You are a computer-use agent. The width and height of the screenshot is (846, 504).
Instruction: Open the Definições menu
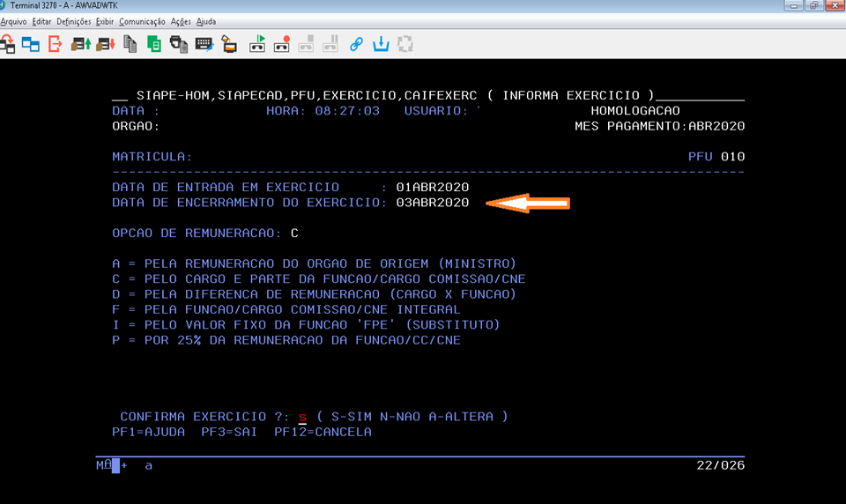click(74, 21)
